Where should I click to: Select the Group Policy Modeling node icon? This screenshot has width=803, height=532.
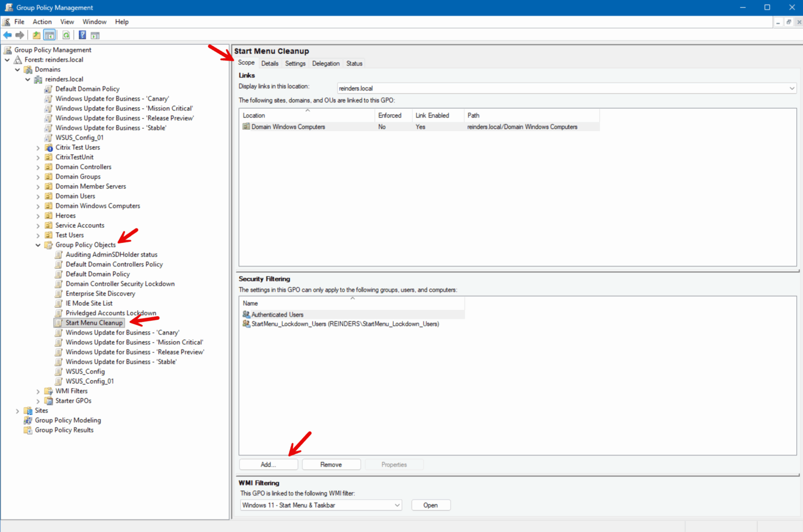(28, 420)
